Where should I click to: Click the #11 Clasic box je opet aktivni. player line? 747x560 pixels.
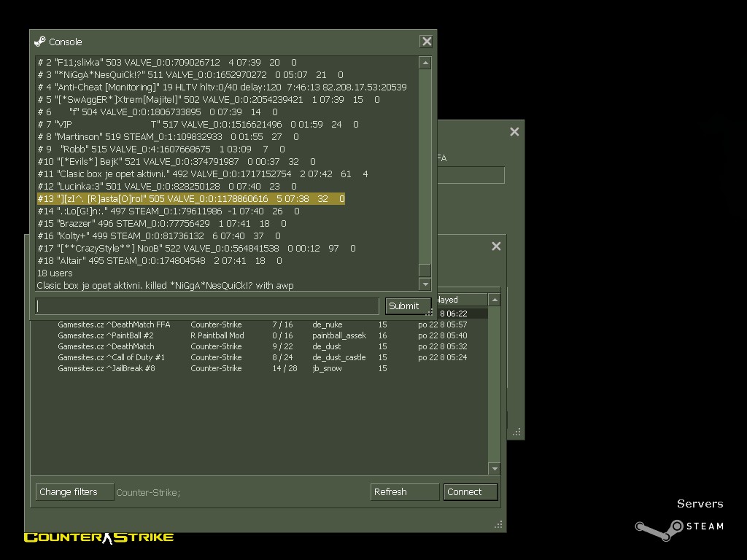click(x=203, y=174)
